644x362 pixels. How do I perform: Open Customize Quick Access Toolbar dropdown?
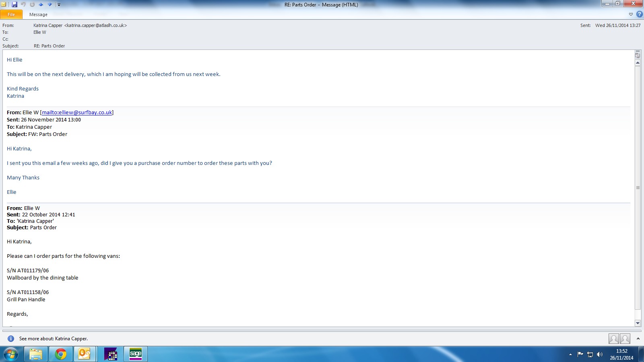point(59,5)
